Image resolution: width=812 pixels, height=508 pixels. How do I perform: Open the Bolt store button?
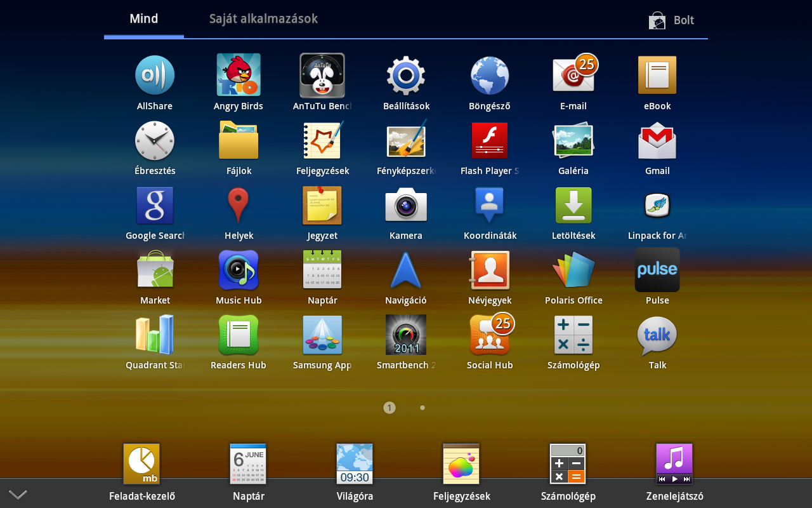(x=671, y=20)
